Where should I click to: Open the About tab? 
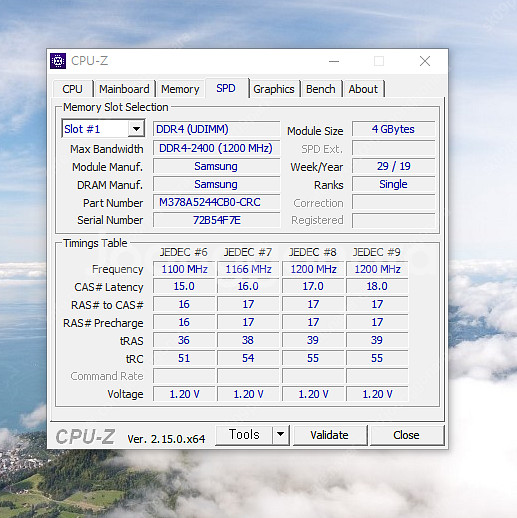[x=363, y=89]
